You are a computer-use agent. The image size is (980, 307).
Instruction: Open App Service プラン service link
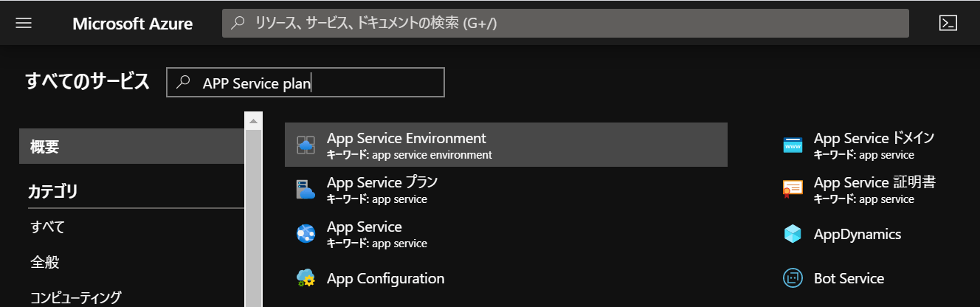pos(382,182)
